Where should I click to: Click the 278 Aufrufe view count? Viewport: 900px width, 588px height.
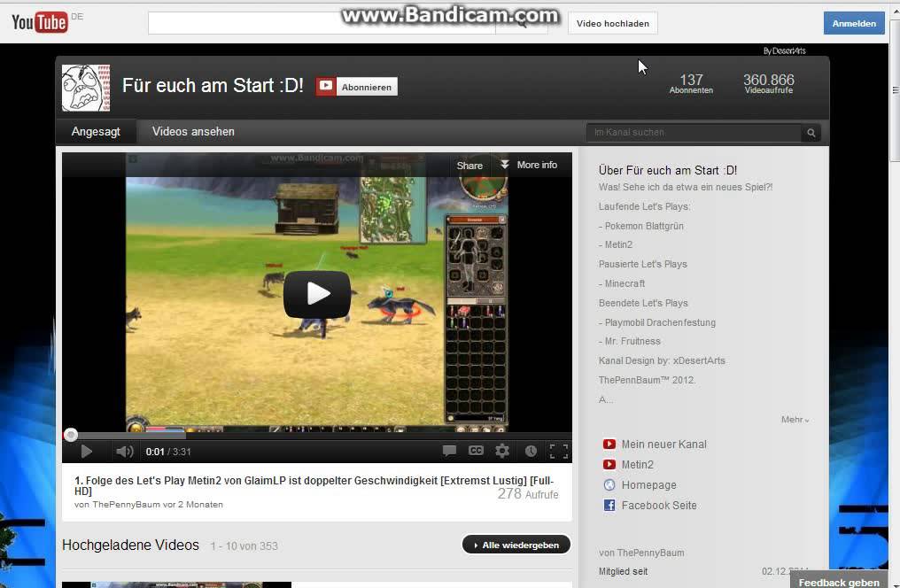point(527,494)
